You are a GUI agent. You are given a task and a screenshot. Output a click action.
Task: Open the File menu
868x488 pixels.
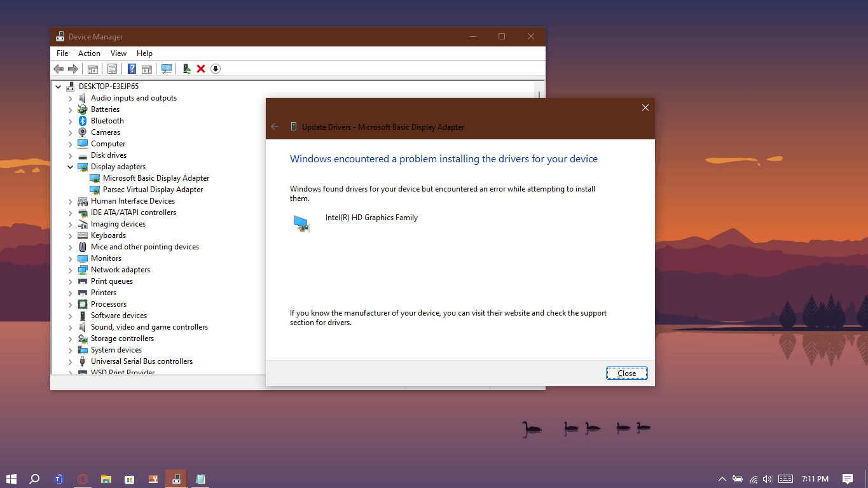pos(62,53)
